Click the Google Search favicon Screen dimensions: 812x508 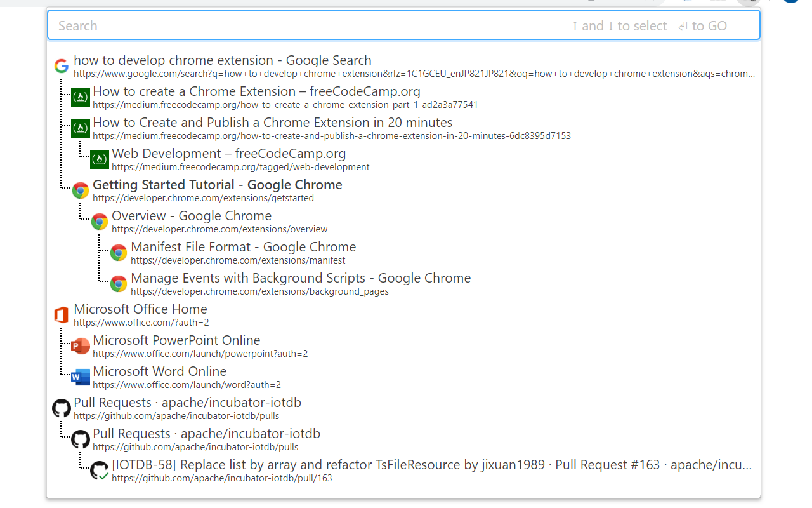61,65
